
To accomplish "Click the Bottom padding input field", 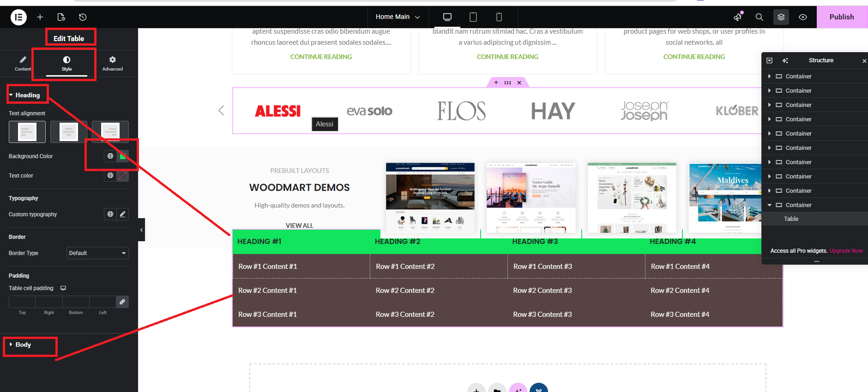I will pyautogui.click(x=76, y=302).
